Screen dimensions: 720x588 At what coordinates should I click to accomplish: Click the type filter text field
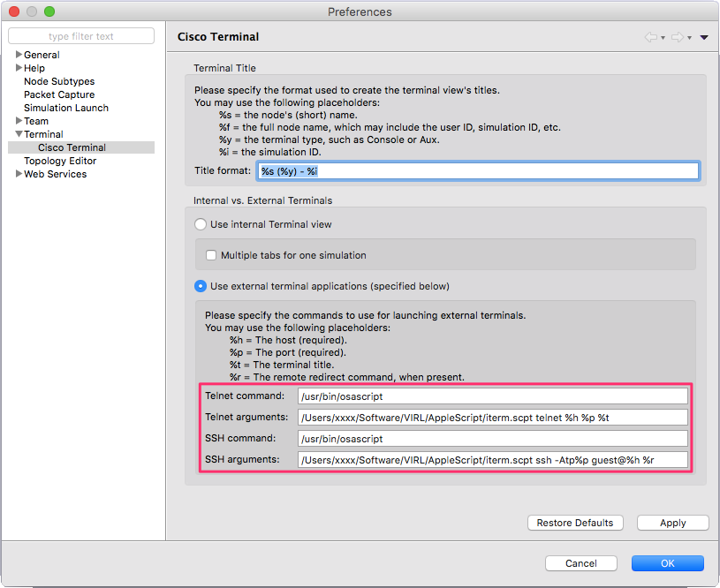click(x=81, y=36)
